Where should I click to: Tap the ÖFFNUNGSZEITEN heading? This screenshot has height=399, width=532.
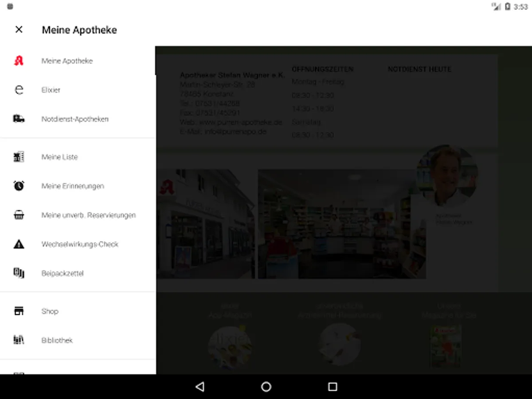pos(323,69)
